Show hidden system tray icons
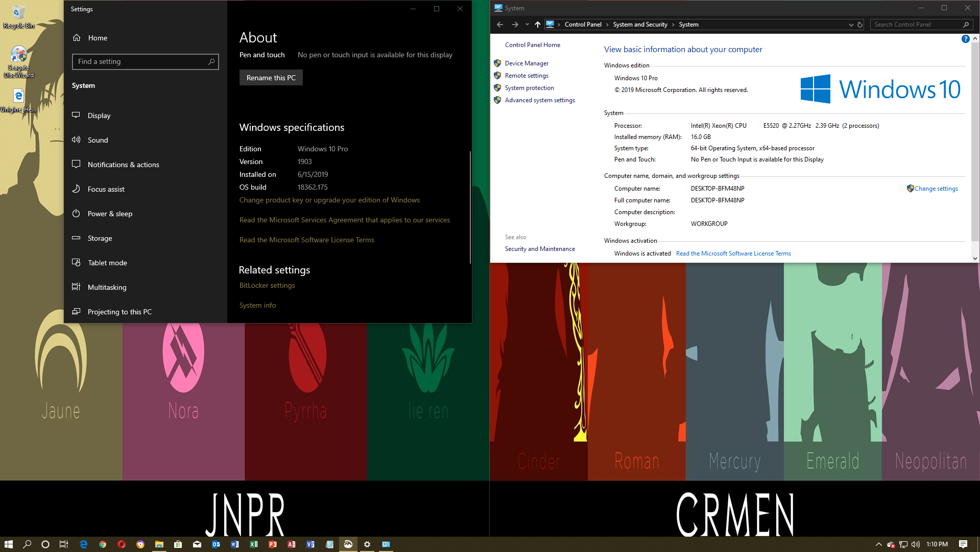The height and width of the screenshot is (552, 980). click(x=878, y=544)
